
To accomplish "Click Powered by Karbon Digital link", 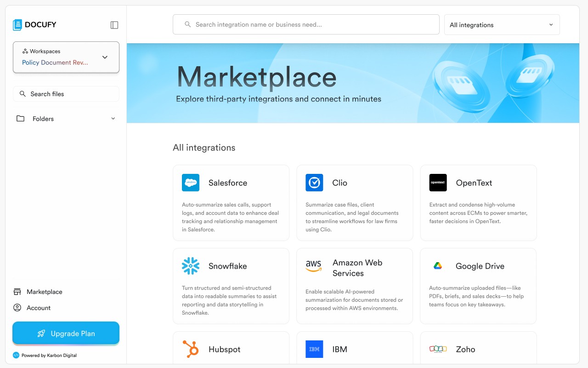I will (x=49, y=355).
